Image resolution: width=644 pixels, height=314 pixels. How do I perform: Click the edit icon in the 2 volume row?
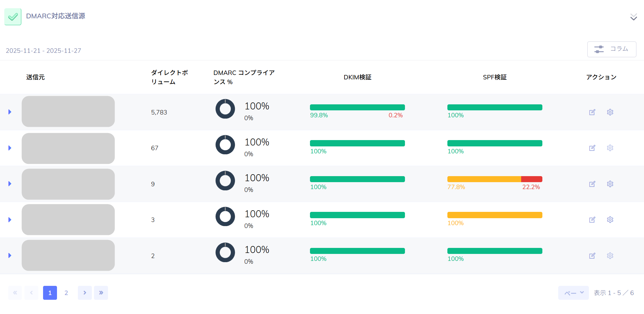592,256
